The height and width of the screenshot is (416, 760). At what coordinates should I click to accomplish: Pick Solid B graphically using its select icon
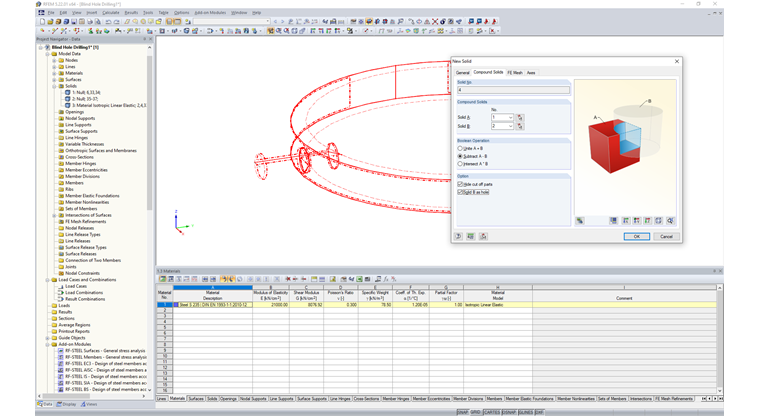pos(520,126)
